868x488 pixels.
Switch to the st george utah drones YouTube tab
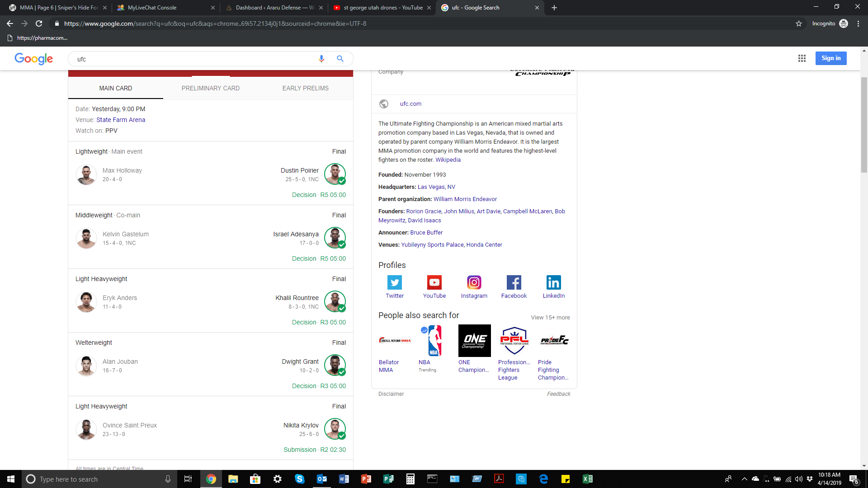pos(382,8)
